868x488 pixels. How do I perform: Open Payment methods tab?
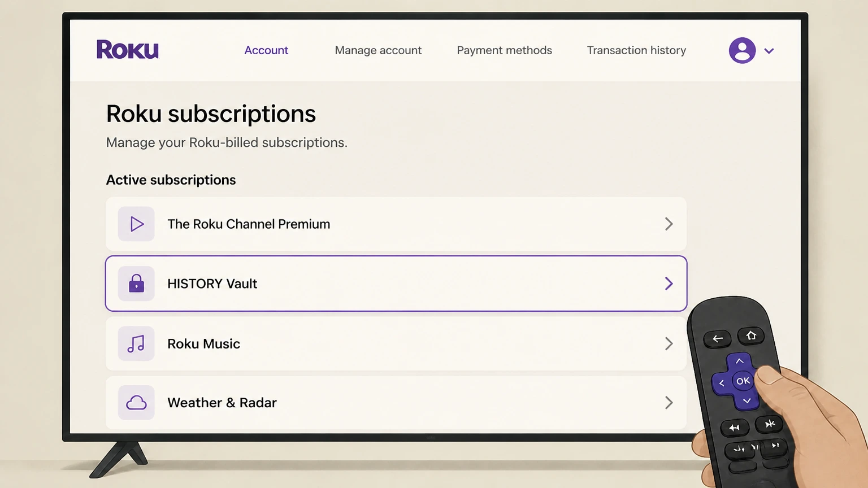504,50
